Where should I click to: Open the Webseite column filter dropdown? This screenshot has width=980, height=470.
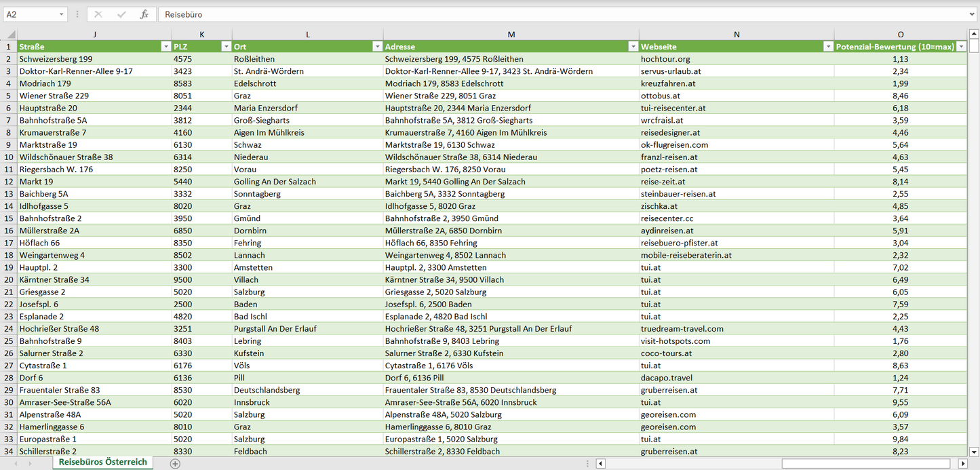pos(827,47)
